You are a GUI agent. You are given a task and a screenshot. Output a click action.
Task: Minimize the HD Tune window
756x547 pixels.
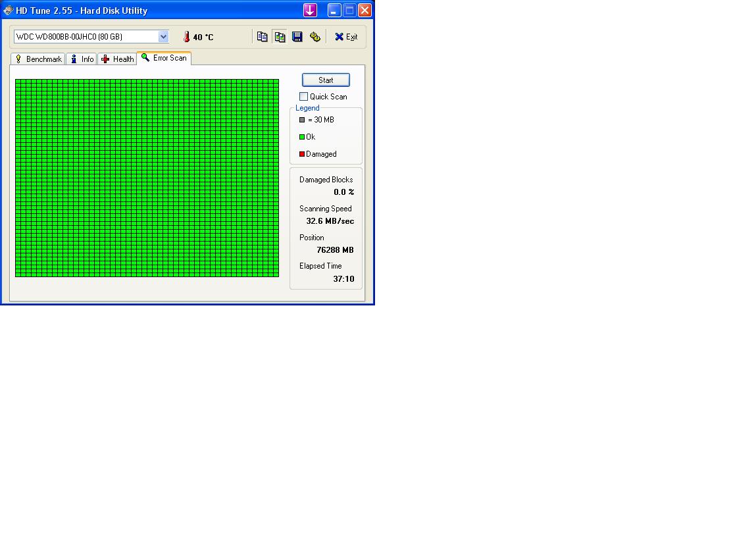point(334,10)
